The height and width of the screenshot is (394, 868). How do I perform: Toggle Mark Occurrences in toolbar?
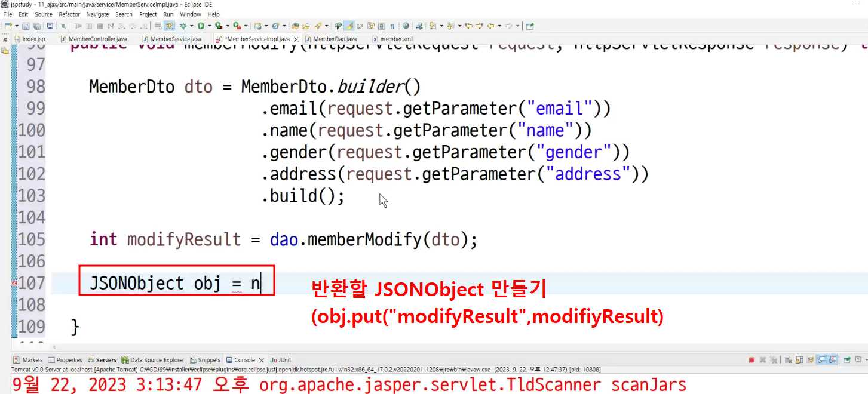[x=348, y=26]
